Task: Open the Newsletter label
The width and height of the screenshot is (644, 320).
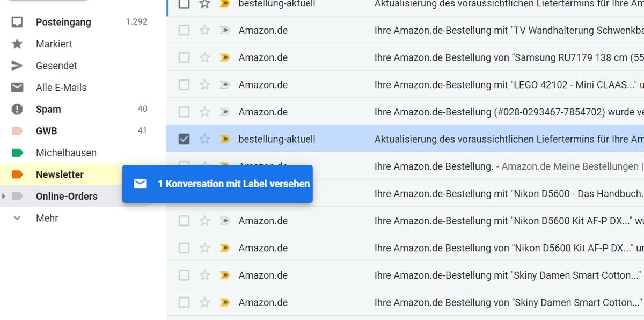Action: [x=60, y=174]
